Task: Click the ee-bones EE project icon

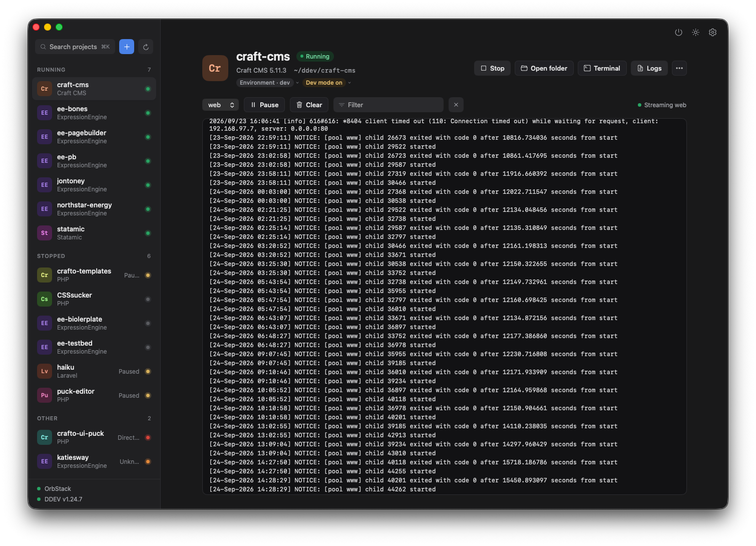Action: (45, 113)
